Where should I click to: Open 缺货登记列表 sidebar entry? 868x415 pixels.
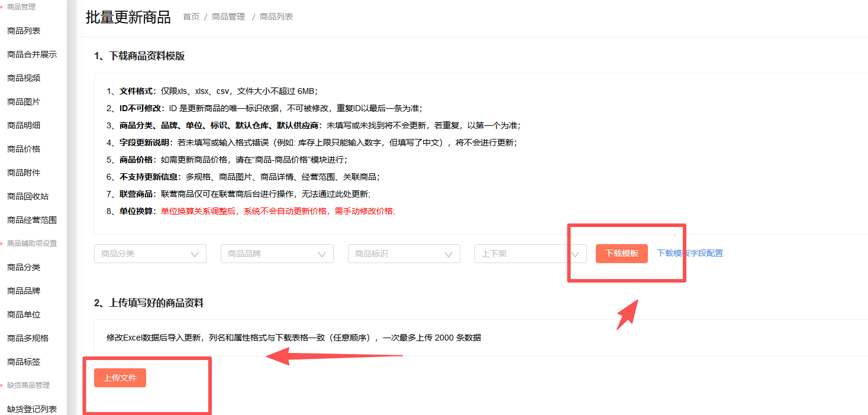click(x=32, y=409)
